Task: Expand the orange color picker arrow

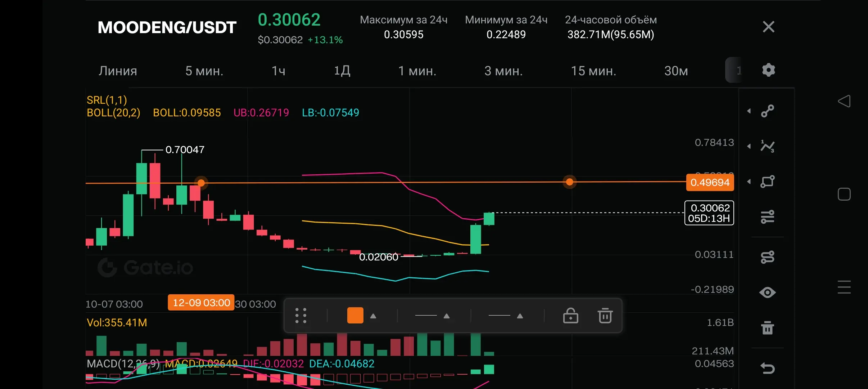Action: (x=373, y=316)
